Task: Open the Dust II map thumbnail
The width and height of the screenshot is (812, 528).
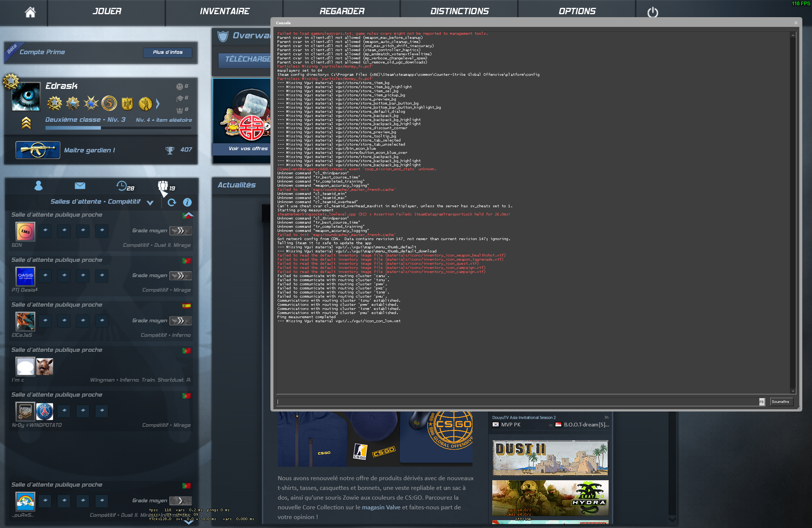Action: click(x=550, y=457)
